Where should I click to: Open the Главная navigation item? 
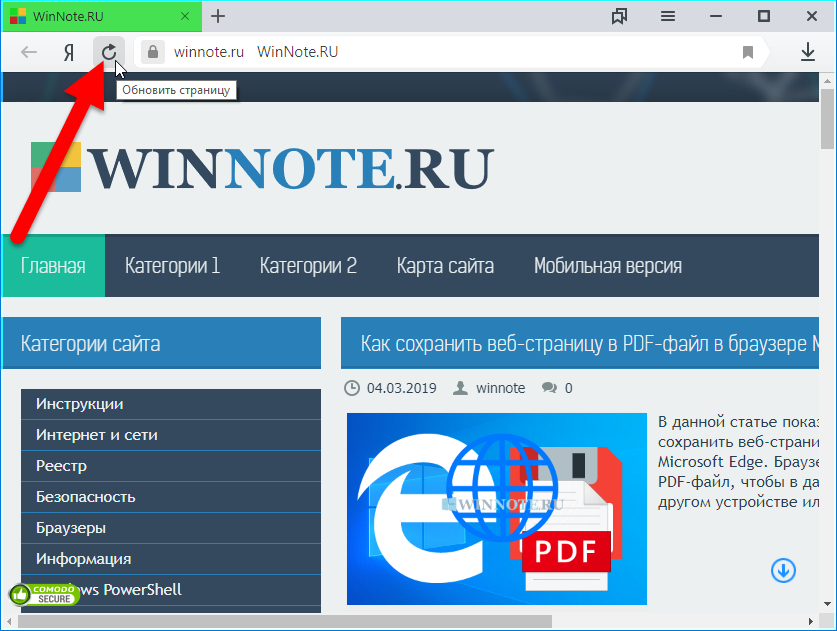click(x=53, y=266)
